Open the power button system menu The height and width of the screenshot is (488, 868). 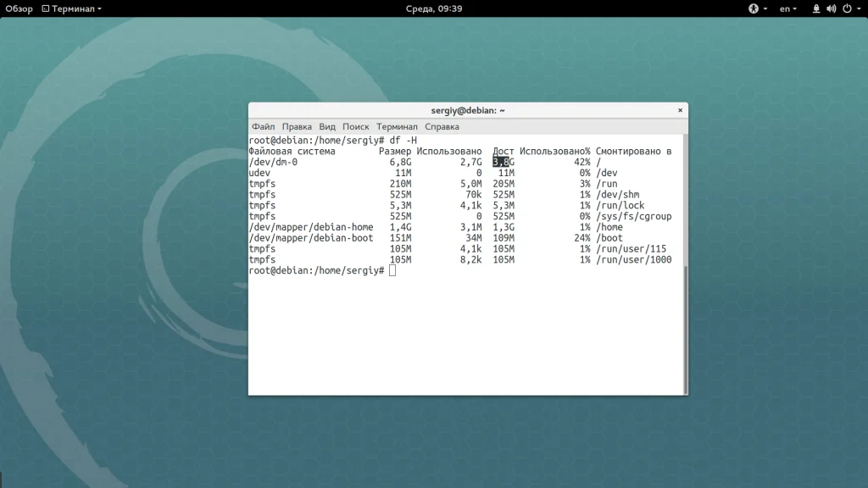coord(846,8)
